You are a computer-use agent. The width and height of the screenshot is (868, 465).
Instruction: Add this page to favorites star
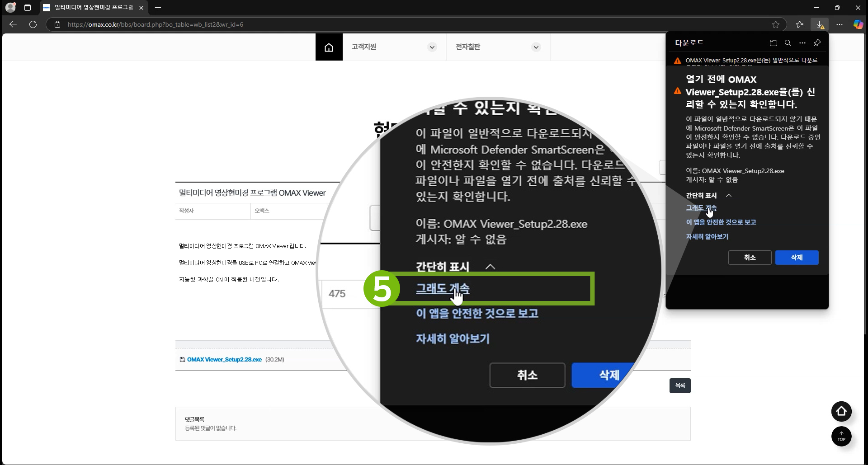(x=776, y=24)
